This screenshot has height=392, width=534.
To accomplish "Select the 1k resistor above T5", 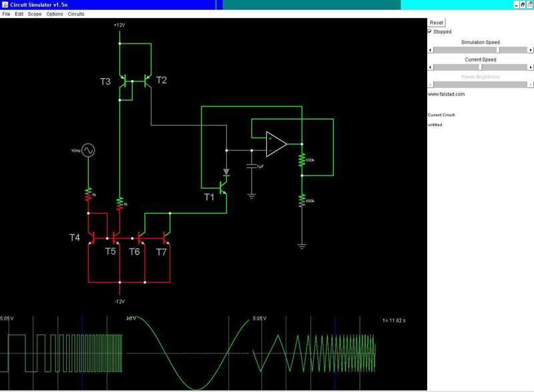I will tap(120, 204).
